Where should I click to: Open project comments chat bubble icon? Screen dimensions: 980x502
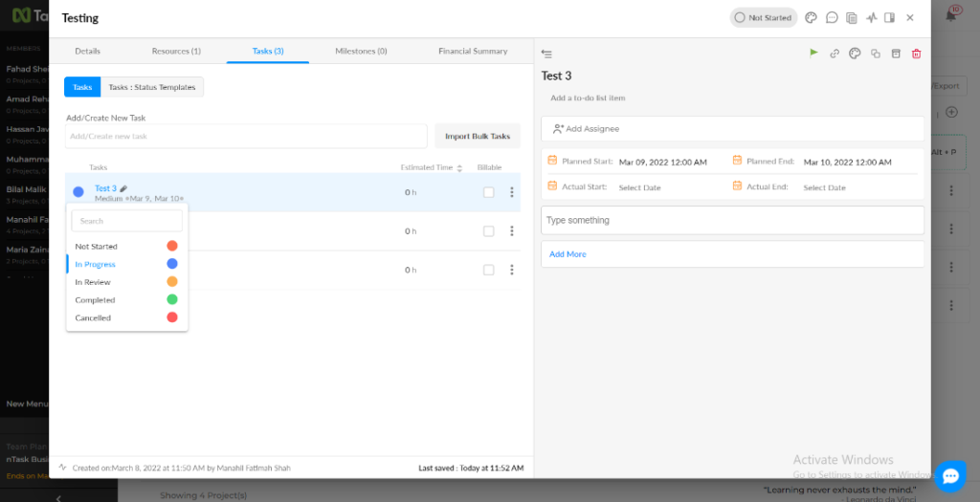click(x=832, y=17)
